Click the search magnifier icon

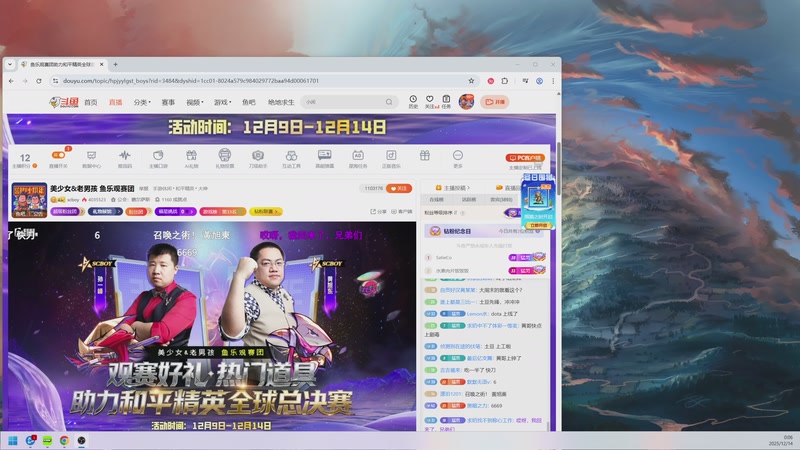pyautogui.click(x=389, y=102)
